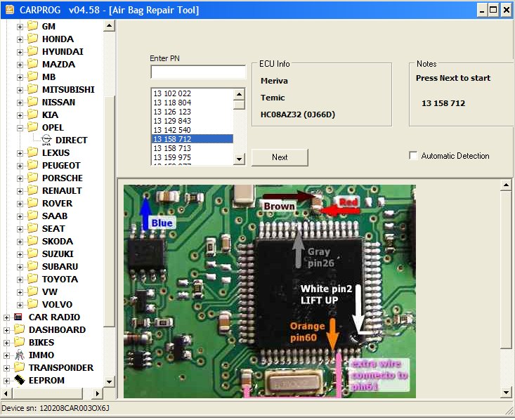Click the LEXUS folder icon
The image size is (515, 420).
32,152
